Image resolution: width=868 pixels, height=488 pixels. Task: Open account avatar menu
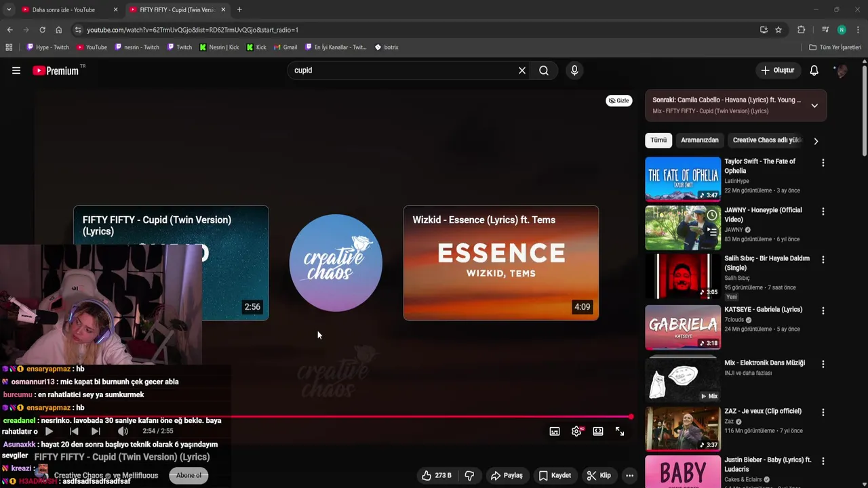tap(841, 70)
